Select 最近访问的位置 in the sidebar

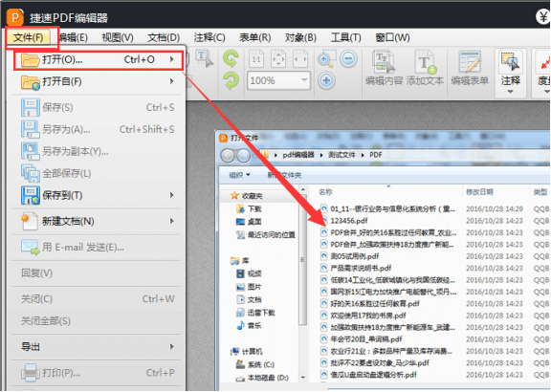[x=266, y=235]
